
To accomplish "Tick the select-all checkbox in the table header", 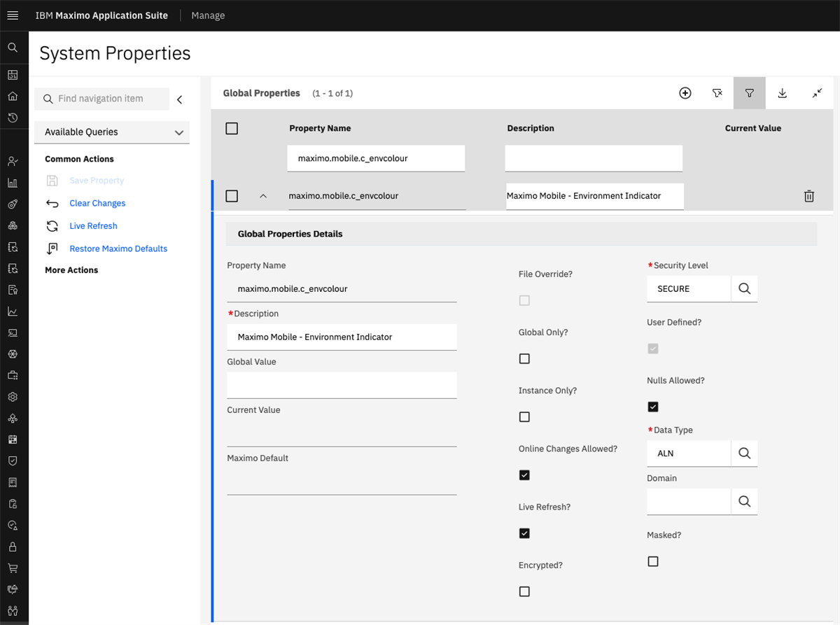I will click(x=232, y=128).
